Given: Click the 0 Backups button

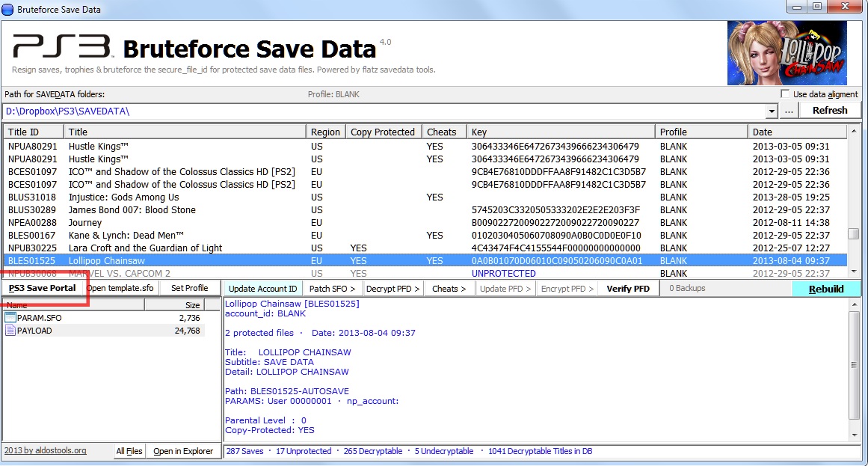Looking at the screenshot, I should [x=687, y=288].
